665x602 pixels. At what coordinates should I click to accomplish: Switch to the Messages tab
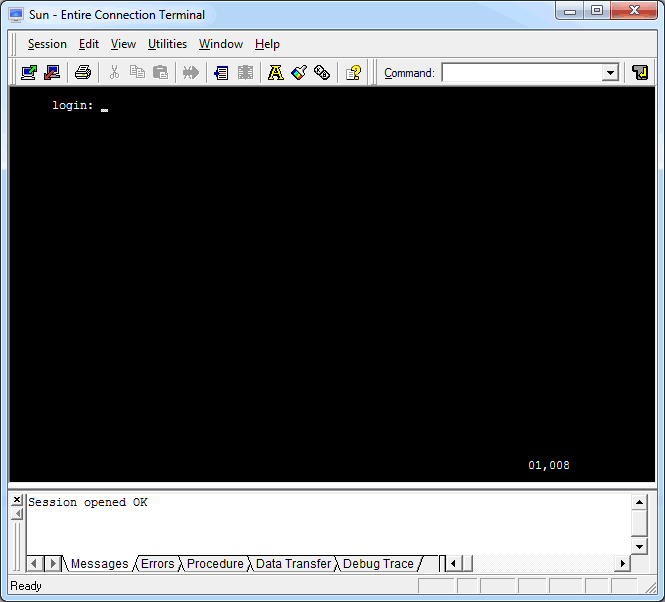pyautogui.click(x=100, y=564)
